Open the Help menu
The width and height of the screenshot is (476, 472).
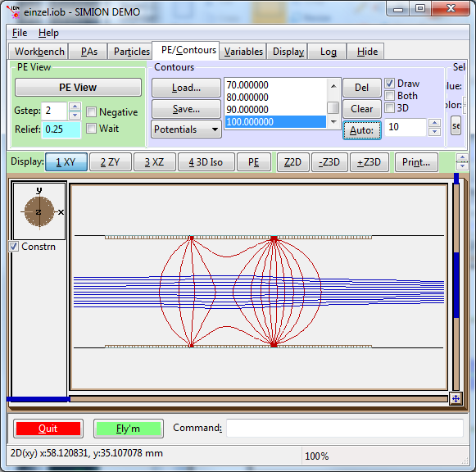pyautogui.click(x=48, y=33)
